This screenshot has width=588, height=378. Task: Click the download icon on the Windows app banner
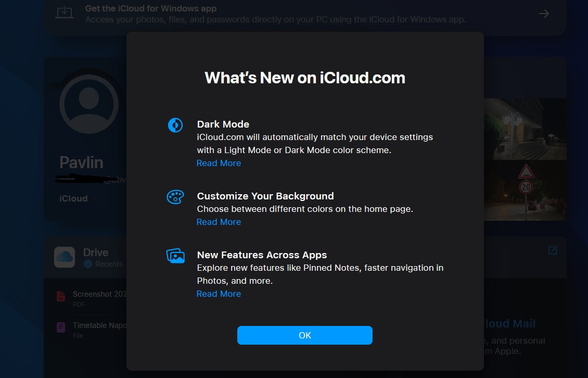point(65,13)
